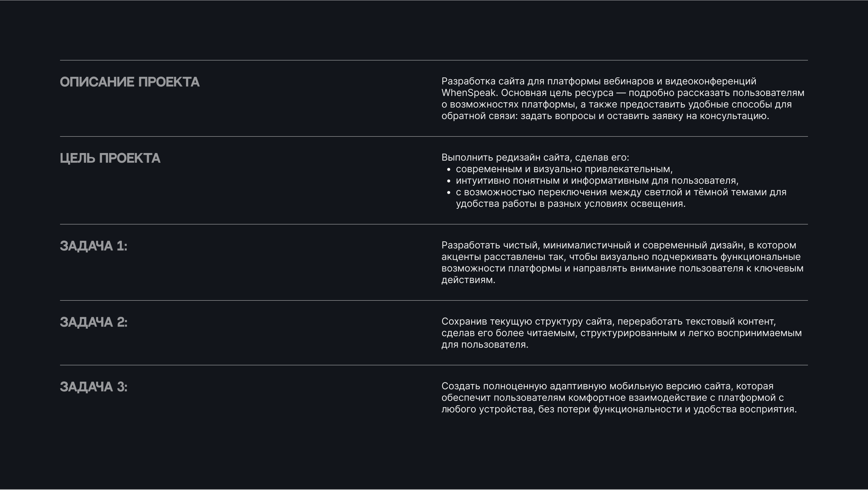Click the "ОПИСАНИЕ ПРОЕКТА" heading

130,82
